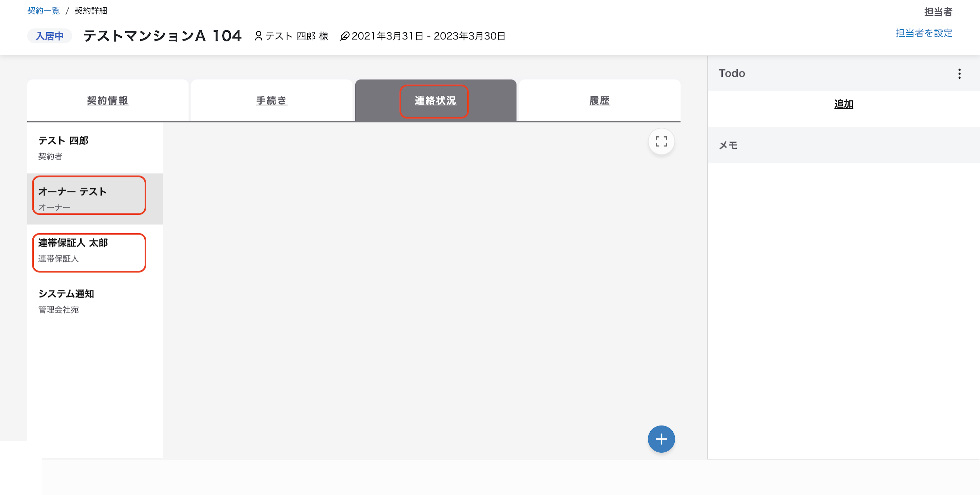Click the 入居中 status badge
Viewport: 980px width, 495px height.
[x=49, y=36]
